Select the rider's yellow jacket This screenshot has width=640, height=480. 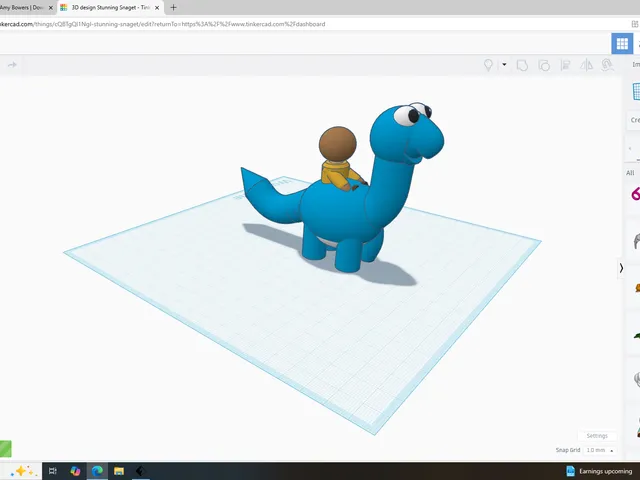336,173
